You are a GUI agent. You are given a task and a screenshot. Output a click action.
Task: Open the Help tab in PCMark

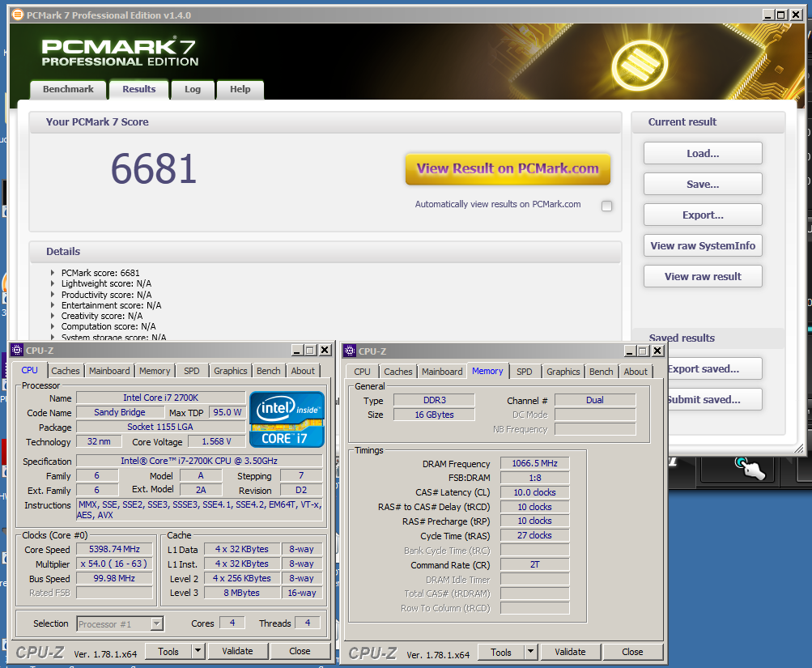(x=240, y=89)
